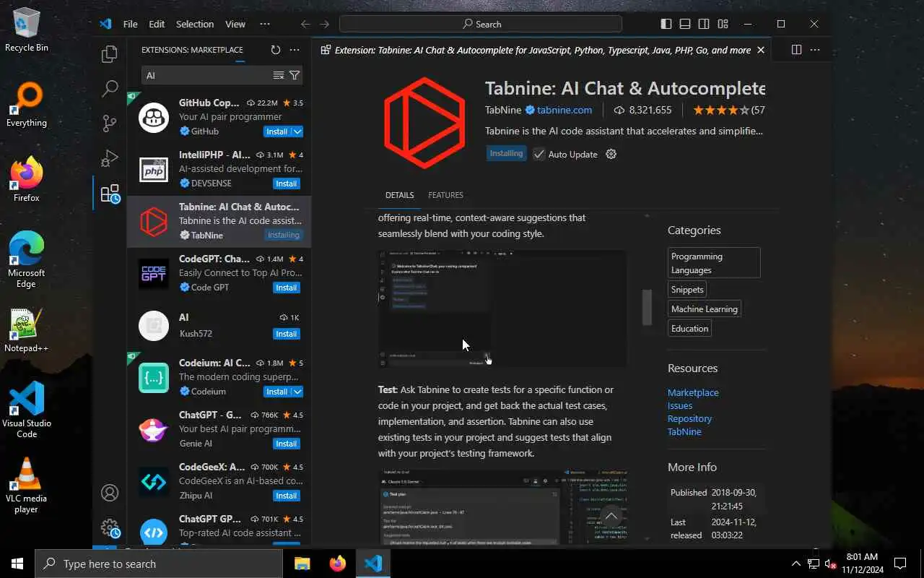Switch to the DETAILS tab

coord(400,195)
